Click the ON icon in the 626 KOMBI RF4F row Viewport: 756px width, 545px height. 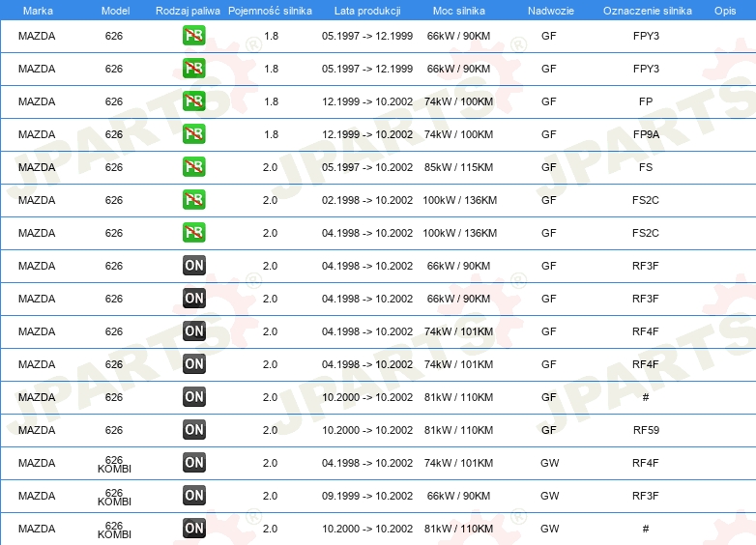coord(193,462)
